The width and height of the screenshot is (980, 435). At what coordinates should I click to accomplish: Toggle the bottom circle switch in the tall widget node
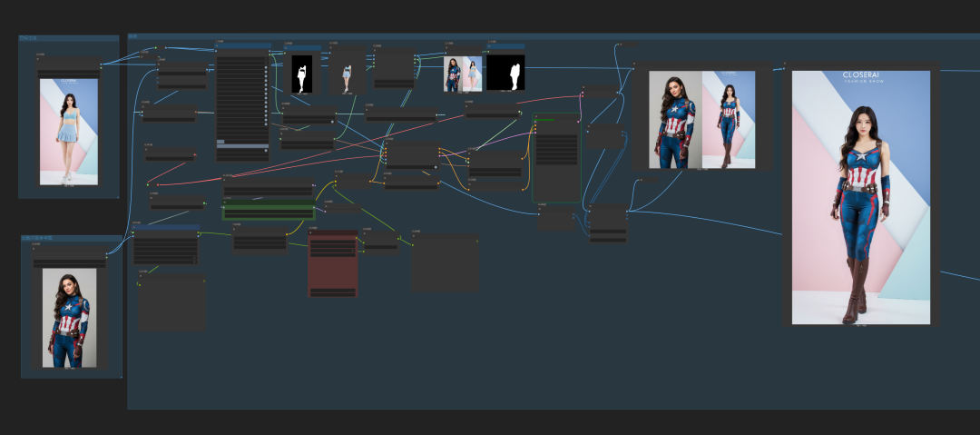[266, 150]
